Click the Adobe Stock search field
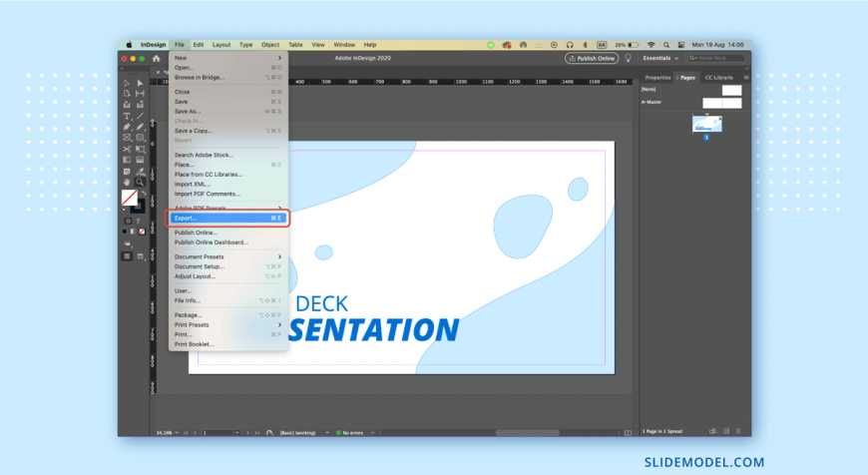The image size is (868, 475). pos(715,58)
